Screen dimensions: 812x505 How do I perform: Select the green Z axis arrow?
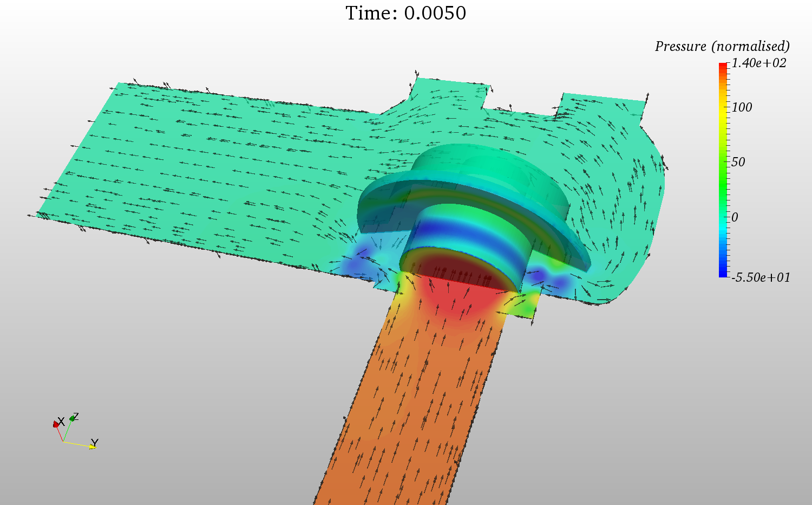(x=72, y=418)
